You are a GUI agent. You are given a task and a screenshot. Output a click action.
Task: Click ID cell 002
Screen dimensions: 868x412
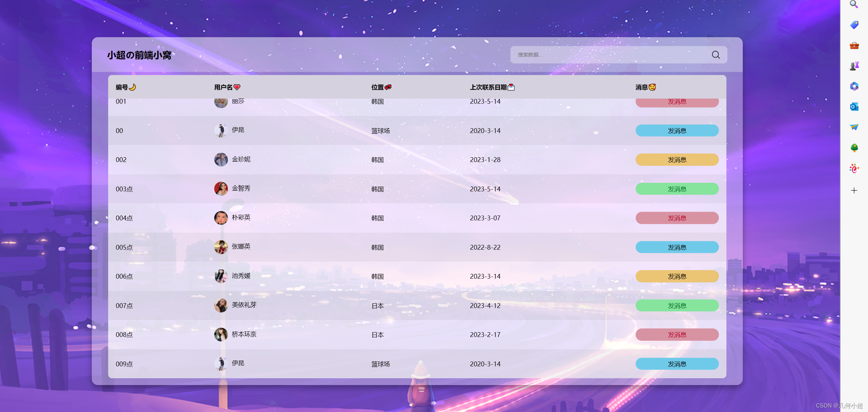click(x=121, y=160)
